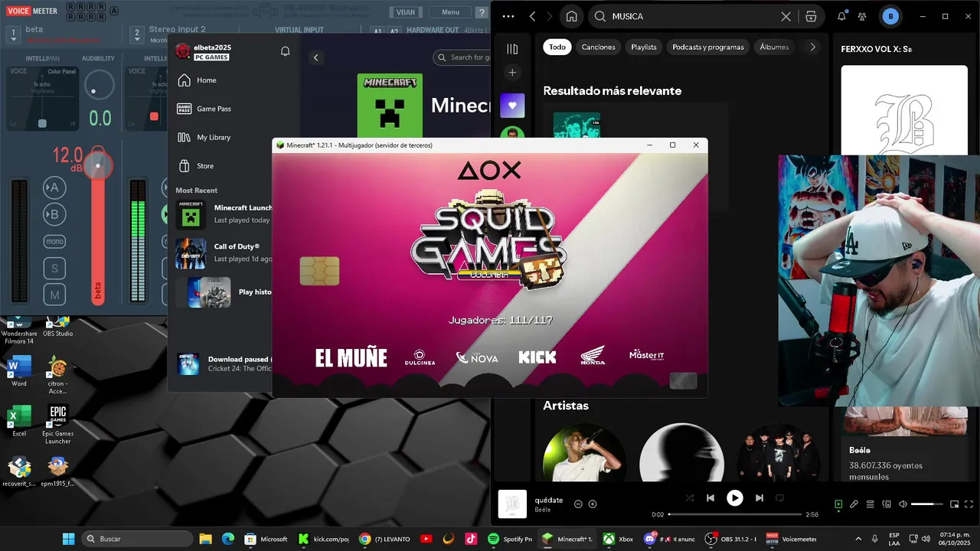Open Xbox notifications bell
The width and height of the screenshot is (980, 551).
(286, 51)
